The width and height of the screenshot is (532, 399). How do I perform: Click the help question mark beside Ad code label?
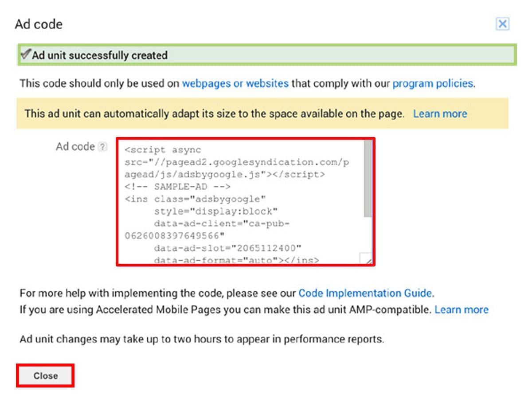(x=102, y=147)
